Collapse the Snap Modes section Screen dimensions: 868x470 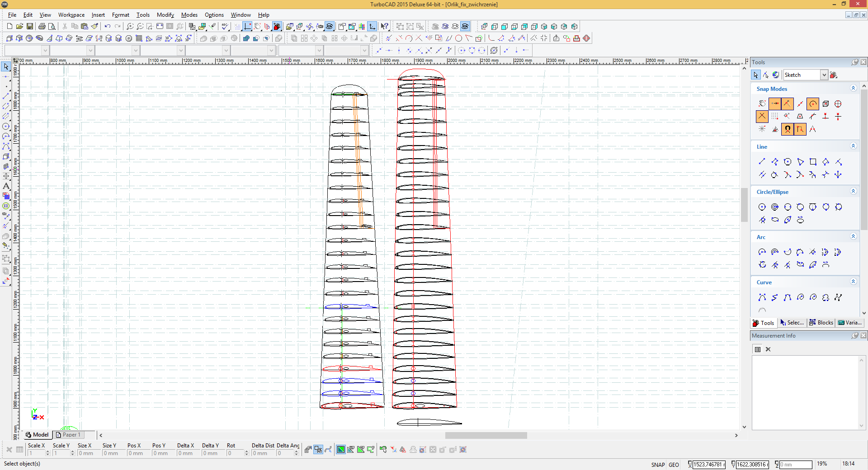853,88
